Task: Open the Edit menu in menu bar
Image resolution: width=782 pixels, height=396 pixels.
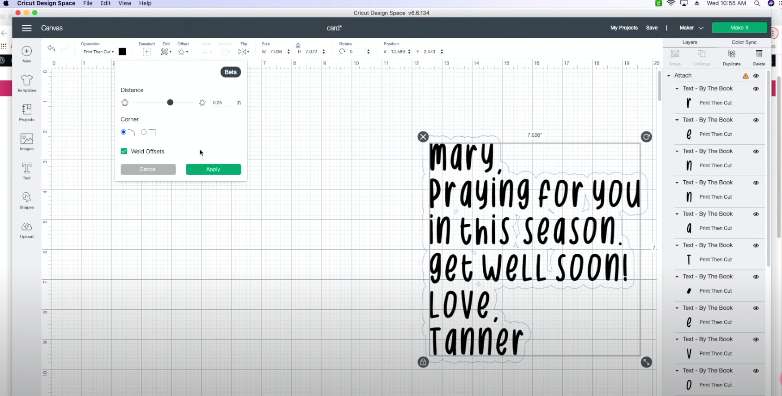Action: [105, 3]
